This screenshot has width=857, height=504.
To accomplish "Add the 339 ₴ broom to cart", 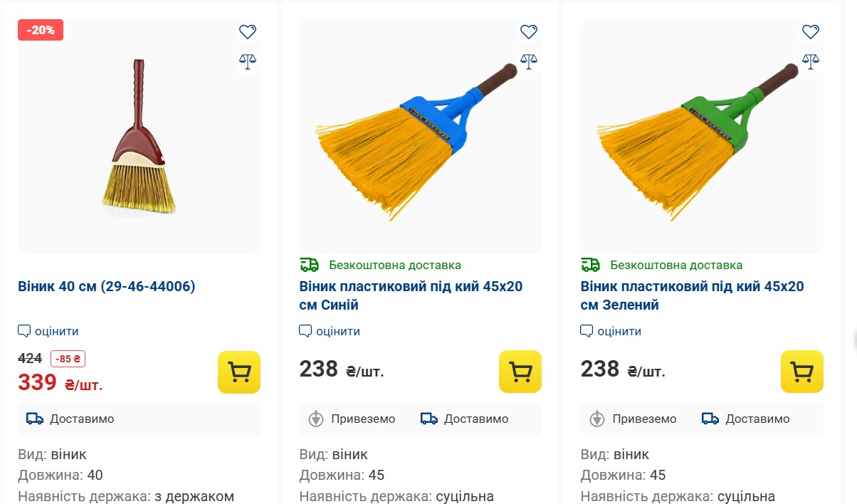I will coord(239,372).
